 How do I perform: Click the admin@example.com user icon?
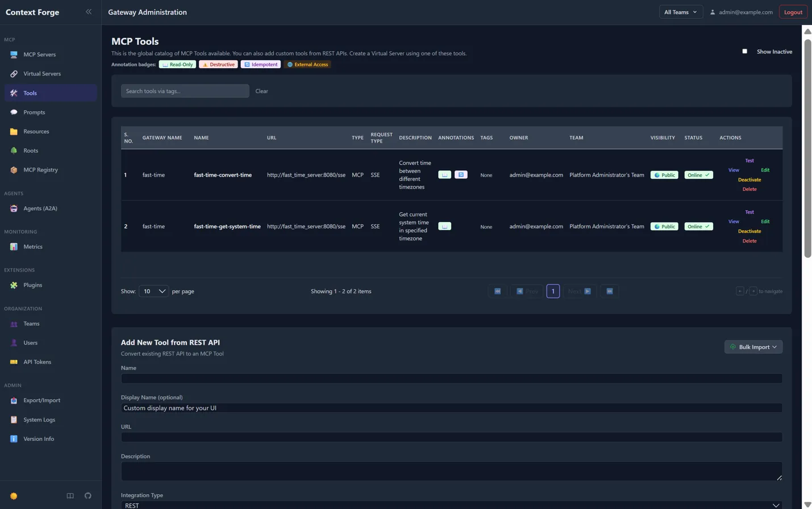pyautogui.click(x=713, y=12)
